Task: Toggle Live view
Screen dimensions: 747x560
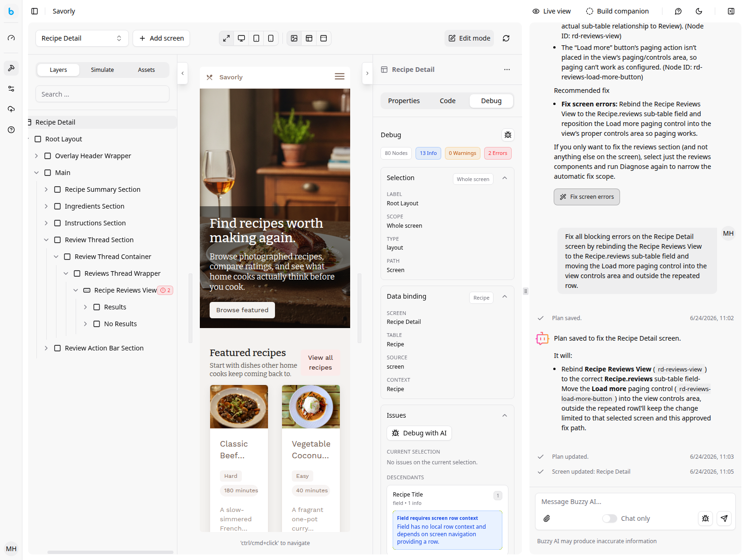Action: pyautogui.click(x=551, y=11)
